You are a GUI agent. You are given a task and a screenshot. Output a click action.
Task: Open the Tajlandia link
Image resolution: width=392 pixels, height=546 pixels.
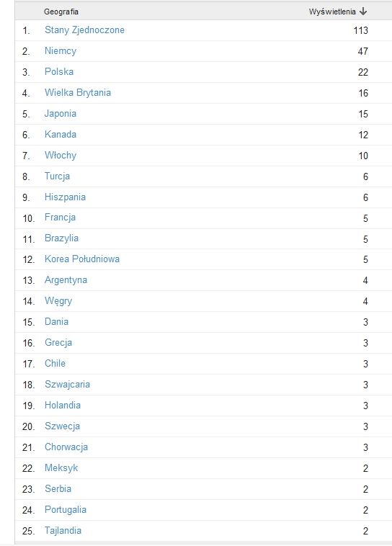pyautogui.click(x=63, y=531)
